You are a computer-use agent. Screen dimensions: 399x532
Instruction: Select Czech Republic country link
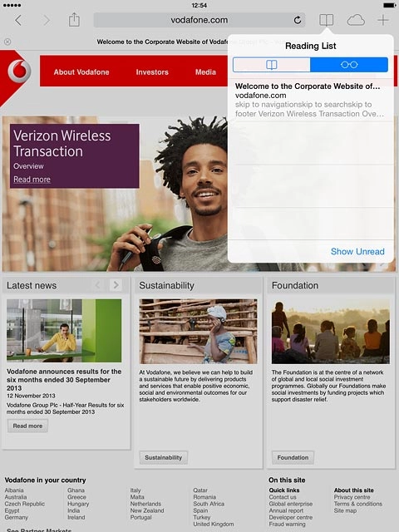(x=25, y=504)
